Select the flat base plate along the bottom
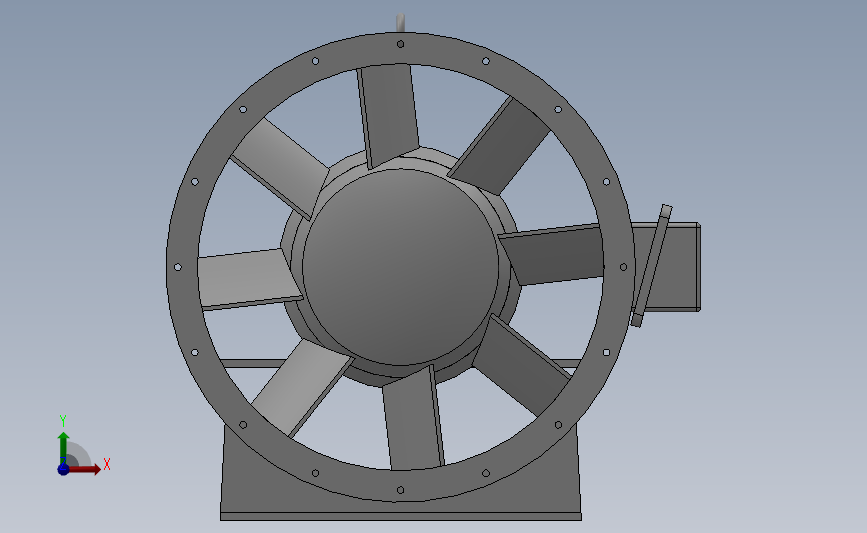This screenshot has height=533, width=867. [400, 516]
